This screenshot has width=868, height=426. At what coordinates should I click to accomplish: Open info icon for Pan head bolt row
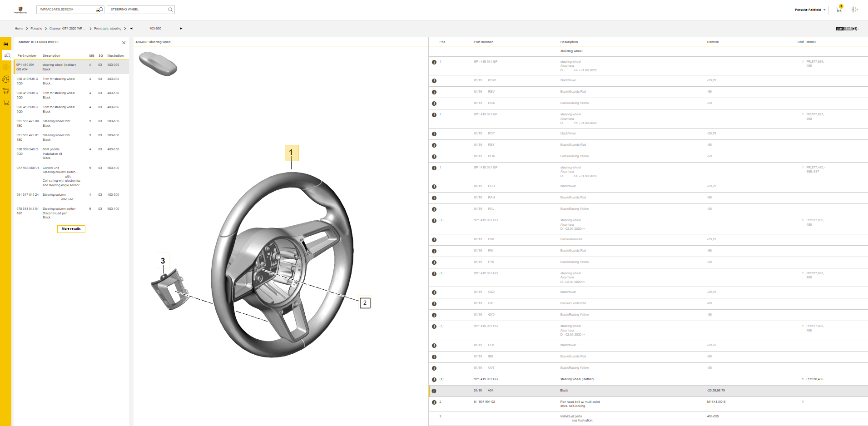(x=434, y=402)
